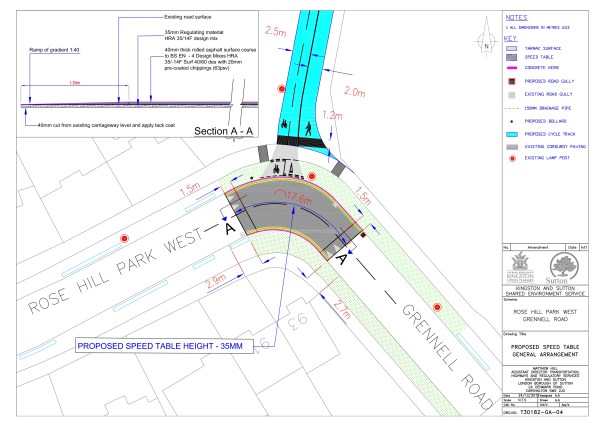Click the 2.5m dimension label

(x=276, y=31)
